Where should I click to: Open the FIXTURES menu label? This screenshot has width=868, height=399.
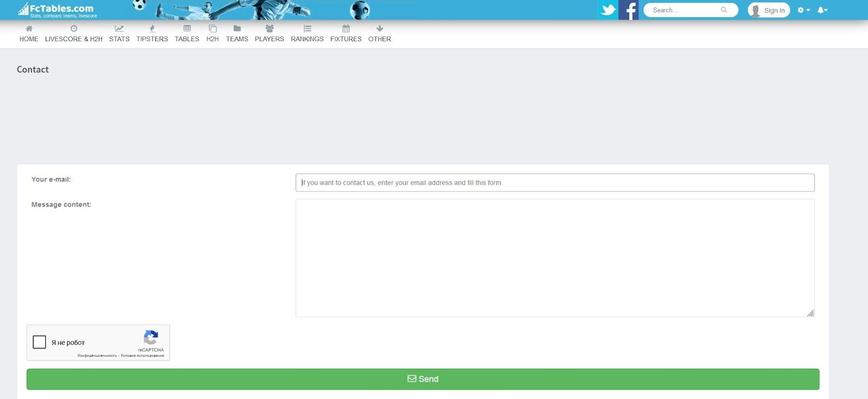point(346,39)
